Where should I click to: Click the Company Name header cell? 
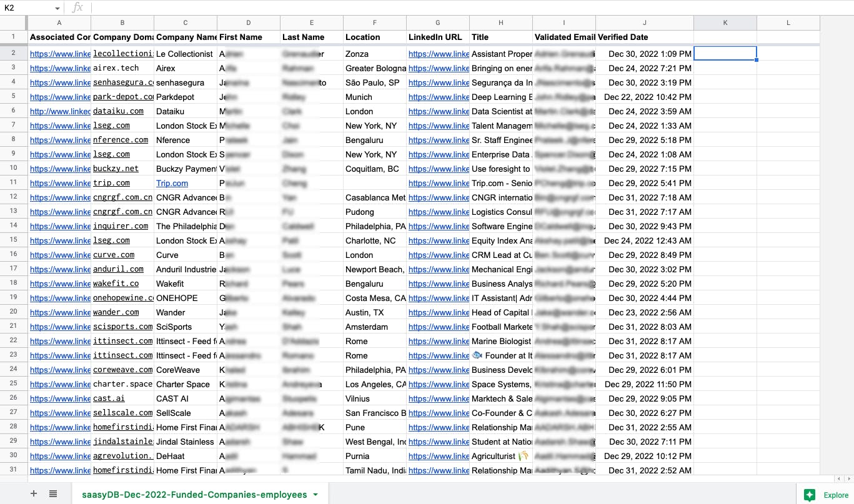tap(186, 37)
